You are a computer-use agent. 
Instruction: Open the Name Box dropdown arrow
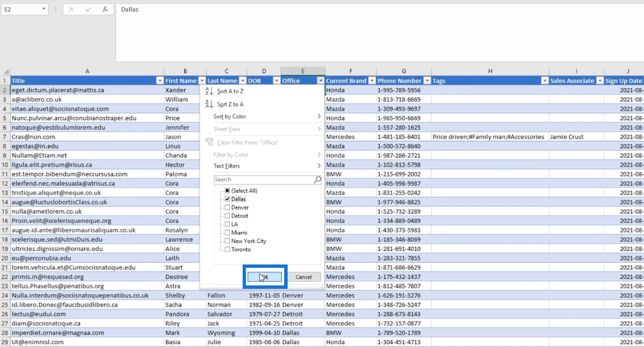coord(44,9)
